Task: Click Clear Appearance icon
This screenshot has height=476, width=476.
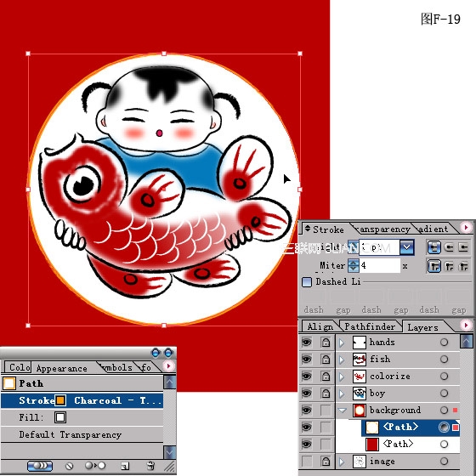Action: pyautogui.click(x=69, y=466)
